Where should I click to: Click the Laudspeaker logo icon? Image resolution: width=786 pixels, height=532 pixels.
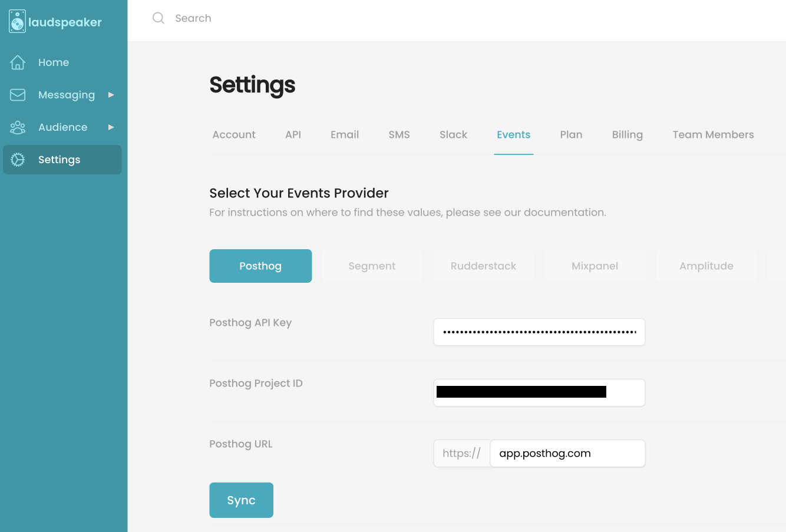pyautogui.click(x=18, y=22)
